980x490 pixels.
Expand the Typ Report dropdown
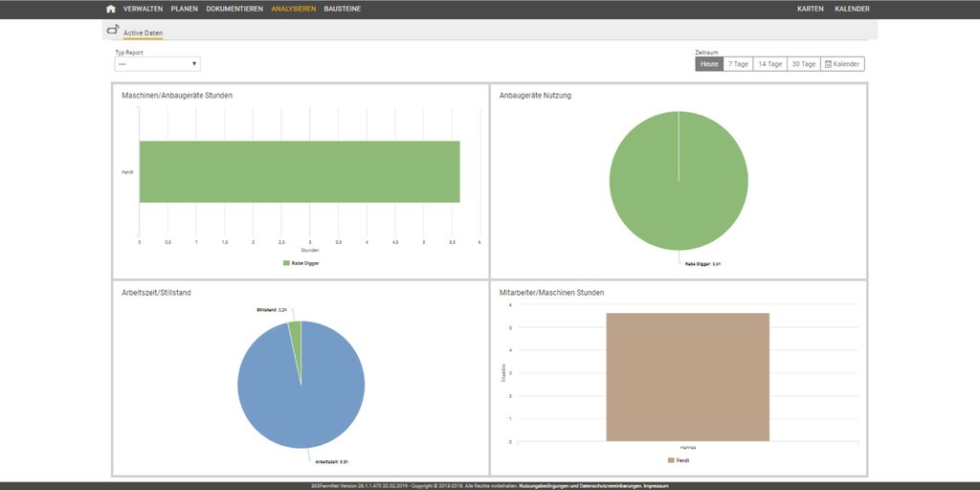[x=157, y=64]
